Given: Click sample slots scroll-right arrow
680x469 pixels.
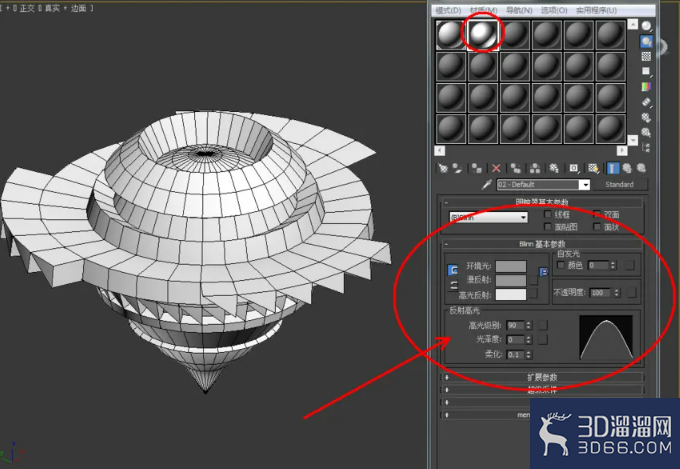Looking at the screenshot, I should click(x=622, y=150).
